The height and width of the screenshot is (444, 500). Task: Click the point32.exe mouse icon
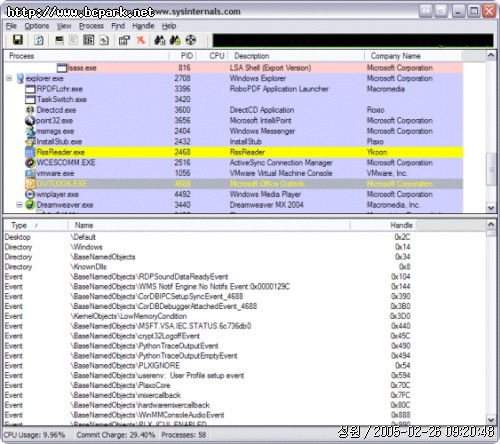pyautogui.click(x=30, y=120)
